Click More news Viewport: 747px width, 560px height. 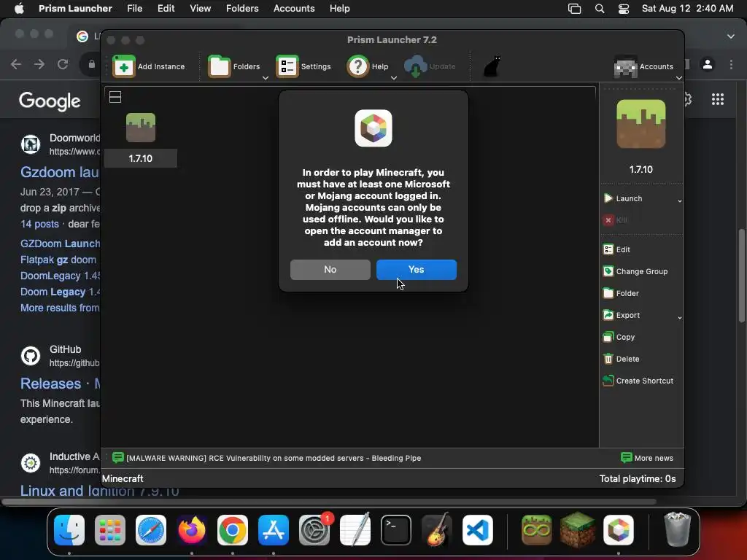647,458
